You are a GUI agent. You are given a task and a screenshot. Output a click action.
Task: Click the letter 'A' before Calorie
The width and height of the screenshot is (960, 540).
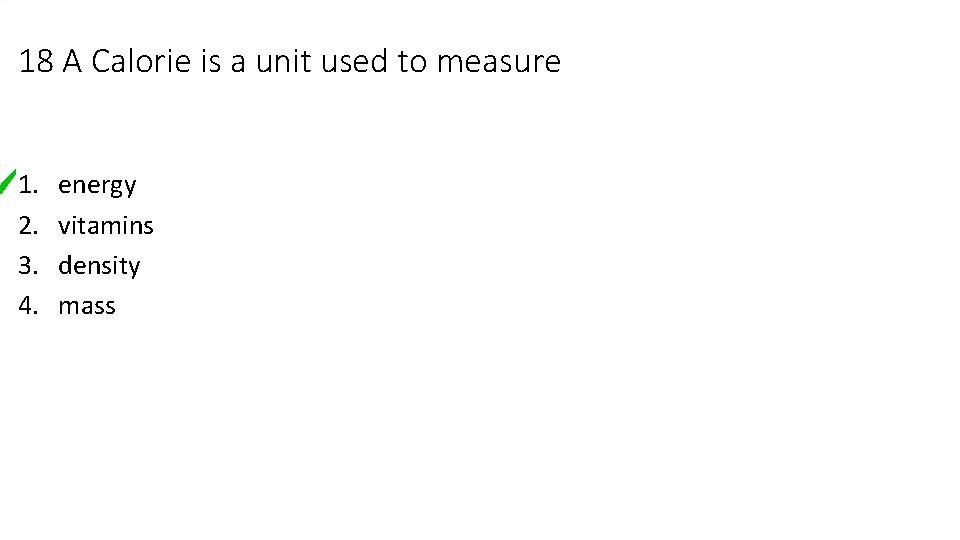pos(72,62)
